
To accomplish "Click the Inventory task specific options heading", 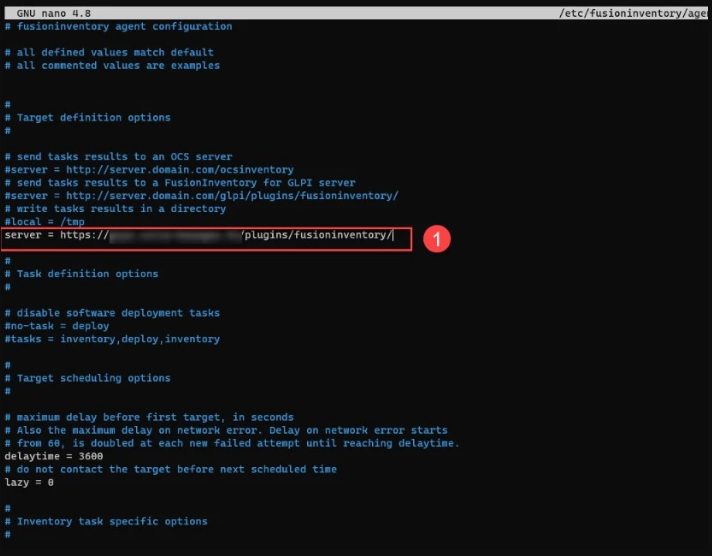I will 112,521.
